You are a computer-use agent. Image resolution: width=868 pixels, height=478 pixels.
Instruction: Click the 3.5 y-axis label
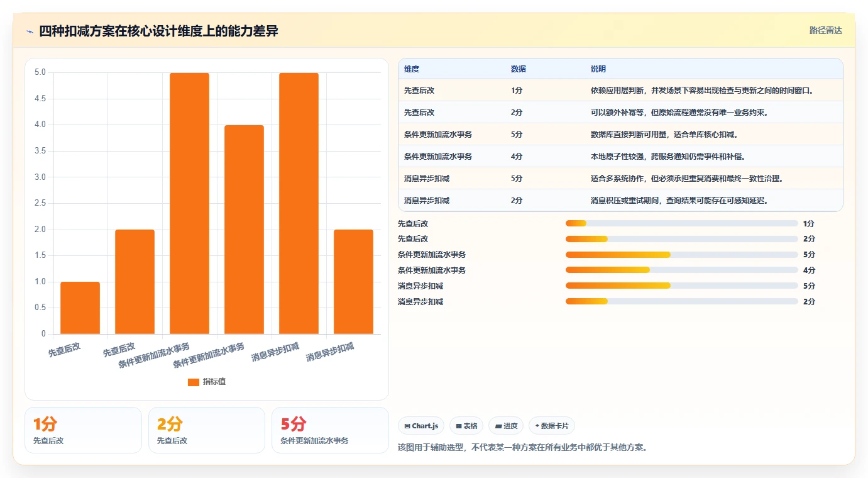coord(40,151)
